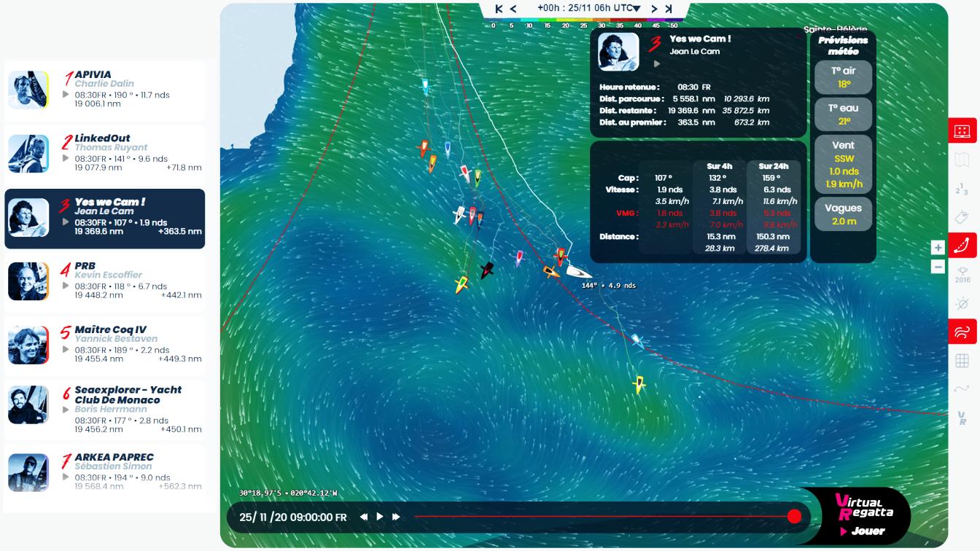Click the crossed-out sun icon
980x551 pixels.
pos(962,303)
